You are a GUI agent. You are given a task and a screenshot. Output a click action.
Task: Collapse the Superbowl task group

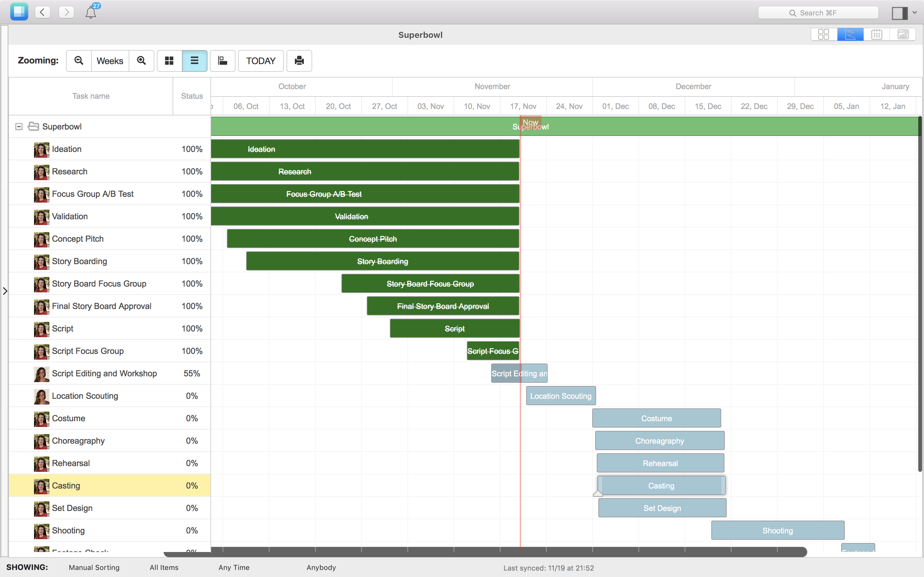pos(18,126)
